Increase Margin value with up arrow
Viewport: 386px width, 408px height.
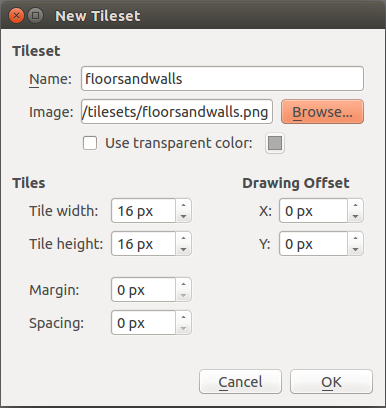click(x=183, y=284)
